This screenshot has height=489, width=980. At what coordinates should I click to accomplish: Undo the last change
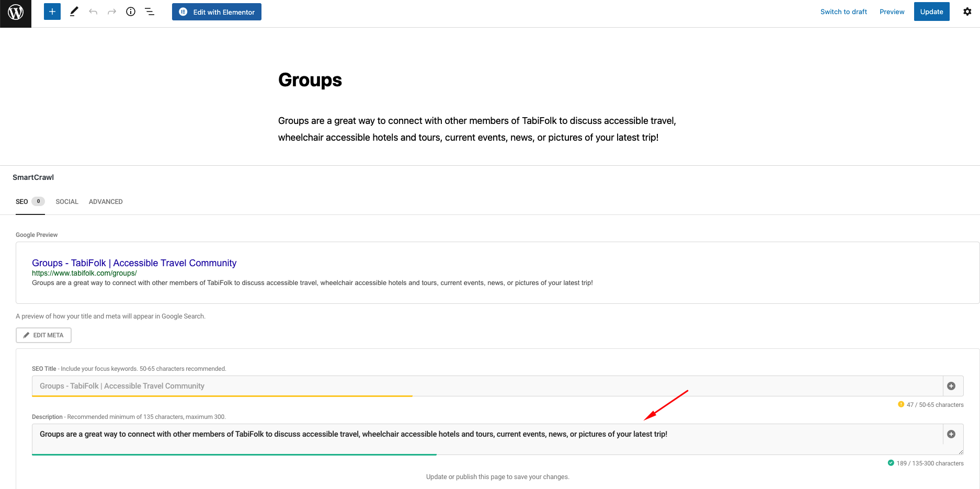point(93,12)
